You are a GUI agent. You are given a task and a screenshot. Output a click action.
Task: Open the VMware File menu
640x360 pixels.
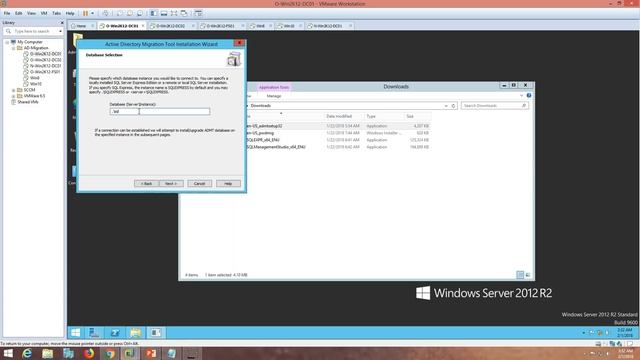[x=7, y=13]
